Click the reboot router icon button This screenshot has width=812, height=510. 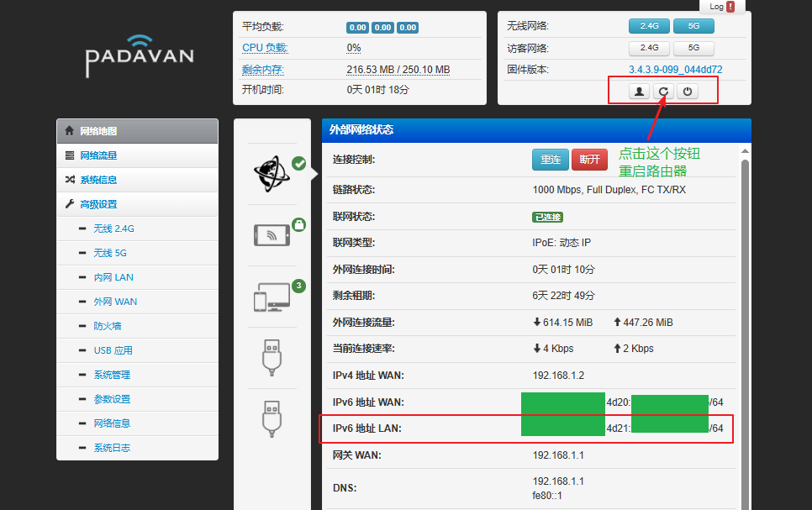(663, 92)
